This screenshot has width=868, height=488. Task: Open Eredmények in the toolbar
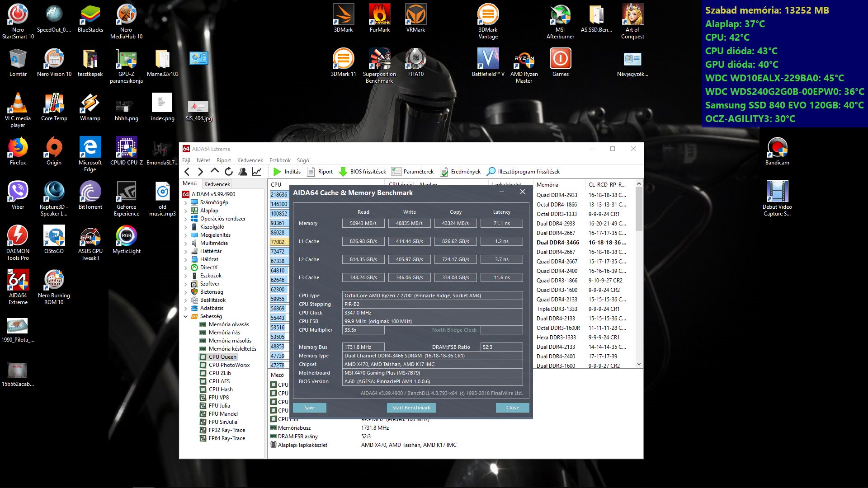click(x=460, y=172)
